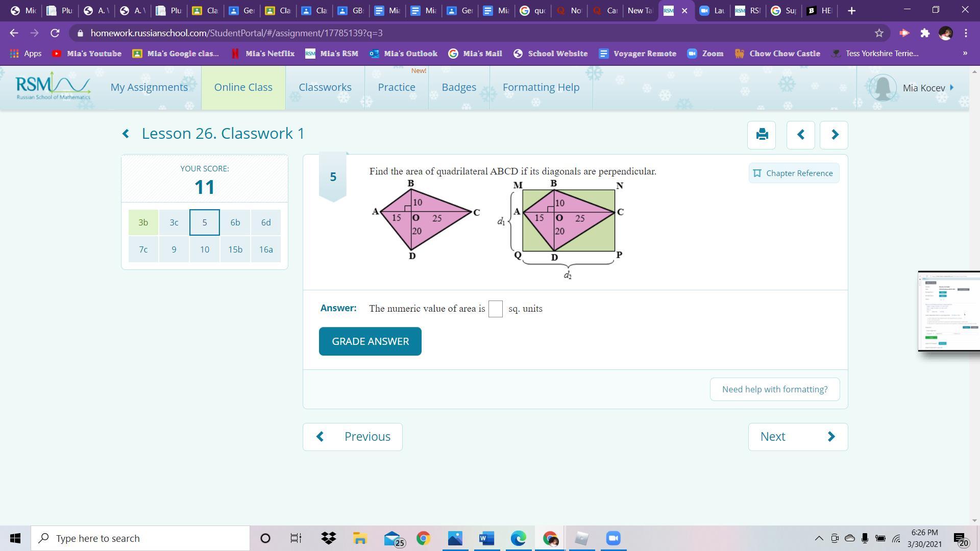Open Chapter Reference
Viewport: 980px width, 551px height.
pos(794,173)
